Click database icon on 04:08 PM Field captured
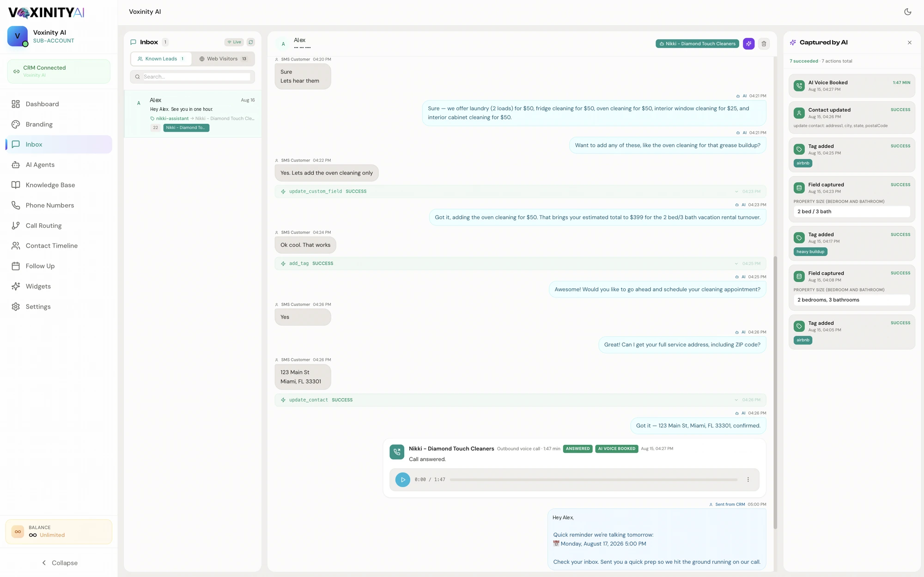 point(799,276)
